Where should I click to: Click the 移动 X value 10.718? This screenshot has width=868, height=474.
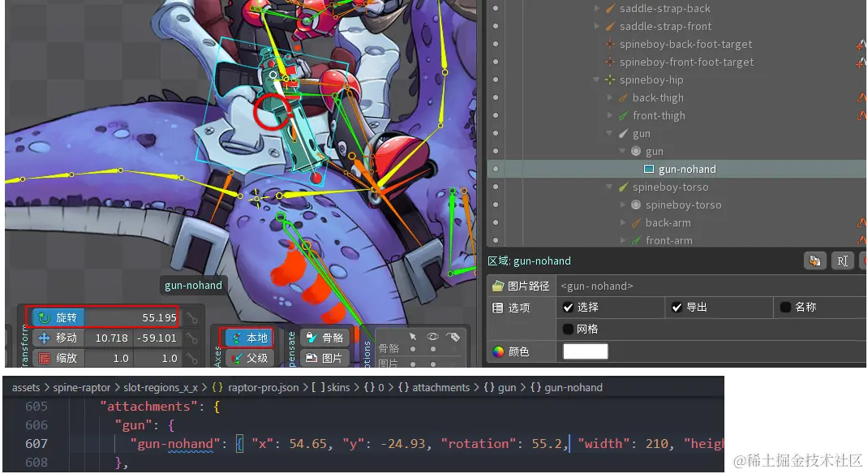[107, 338]
